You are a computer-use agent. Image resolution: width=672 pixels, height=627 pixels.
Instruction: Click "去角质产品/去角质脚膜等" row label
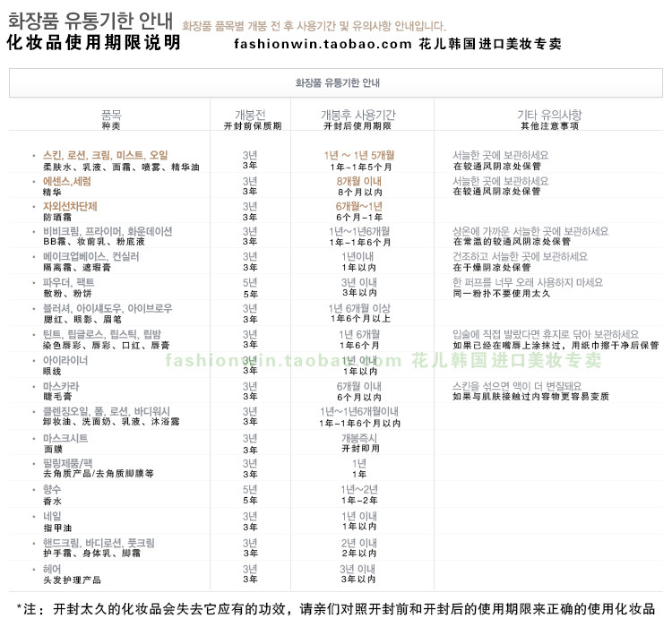[99, 474]
